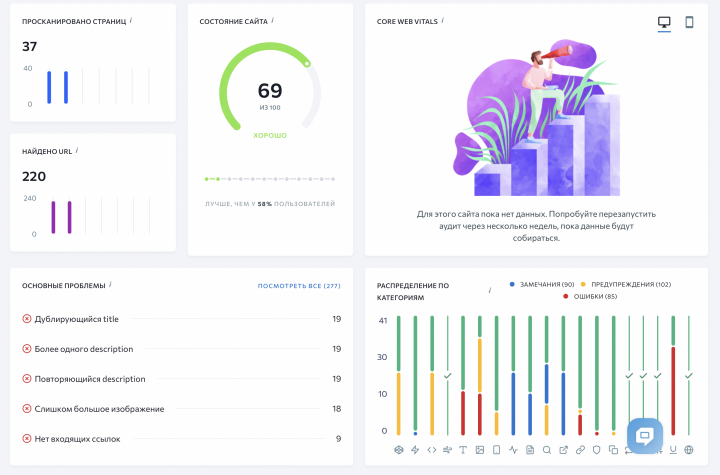Click the scanned pages value 37
720x475 pixels.
(29, 46)
